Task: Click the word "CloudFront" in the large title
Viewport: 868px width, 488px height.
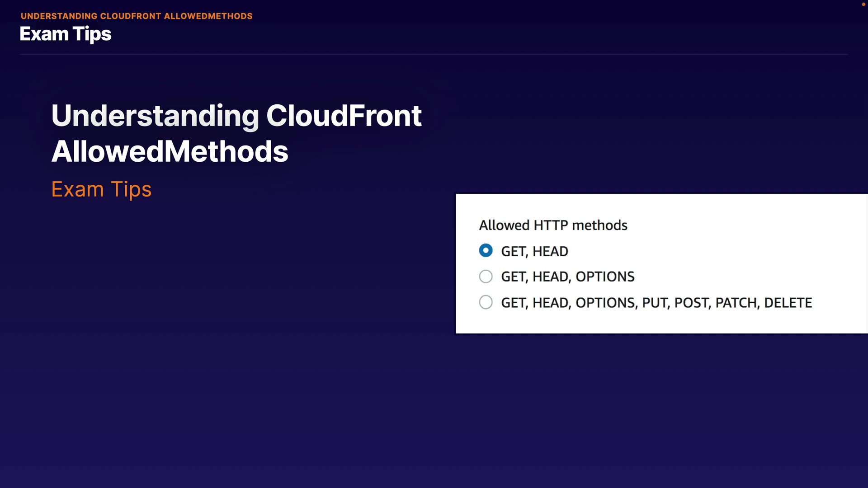Action: pos(344,116)
